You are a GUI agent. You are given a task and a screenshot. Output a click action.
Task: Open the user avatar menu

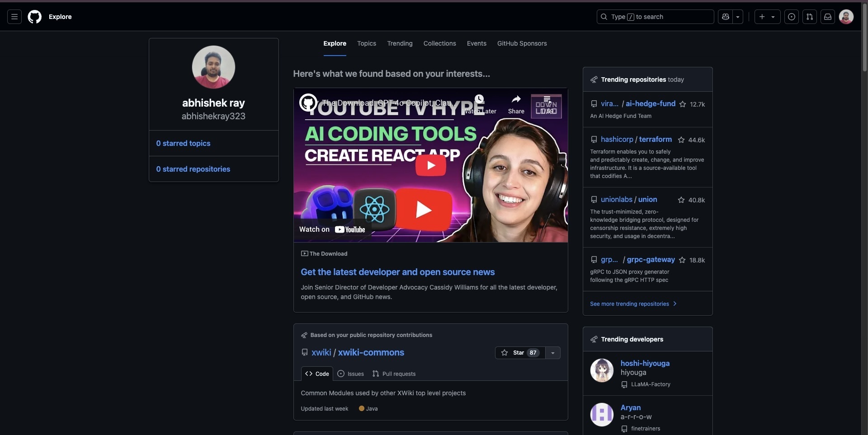(x=846, y=17)
